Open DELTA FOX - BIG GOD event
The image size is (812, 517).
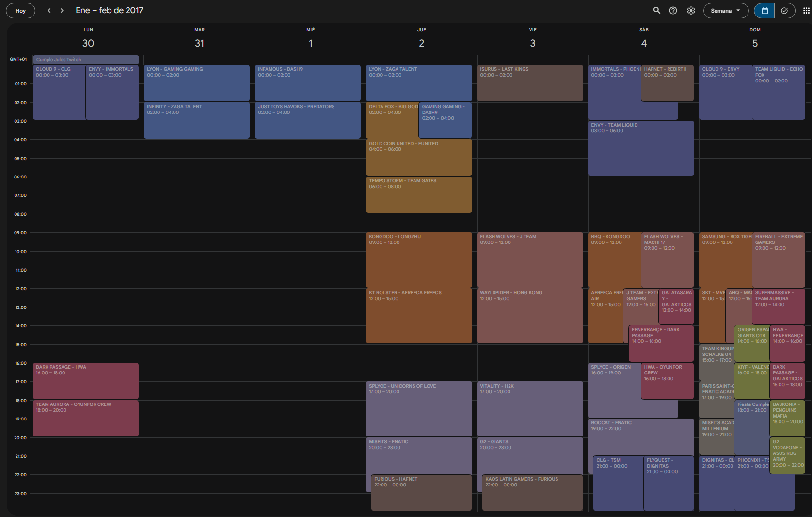(392, 120)
